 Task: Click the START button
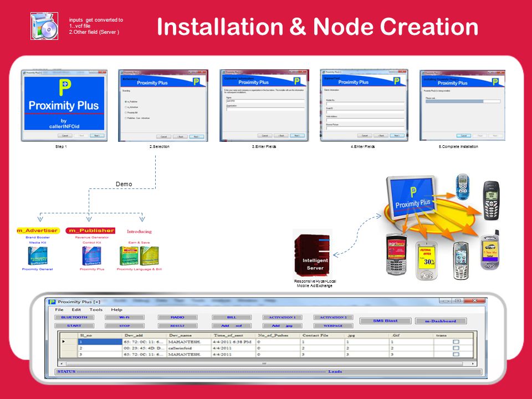[74, 326]
